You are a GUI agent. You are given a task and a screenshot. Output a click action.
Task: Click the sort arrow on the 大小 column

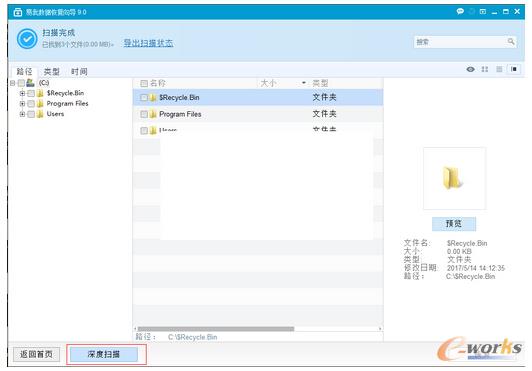(304, 83)
